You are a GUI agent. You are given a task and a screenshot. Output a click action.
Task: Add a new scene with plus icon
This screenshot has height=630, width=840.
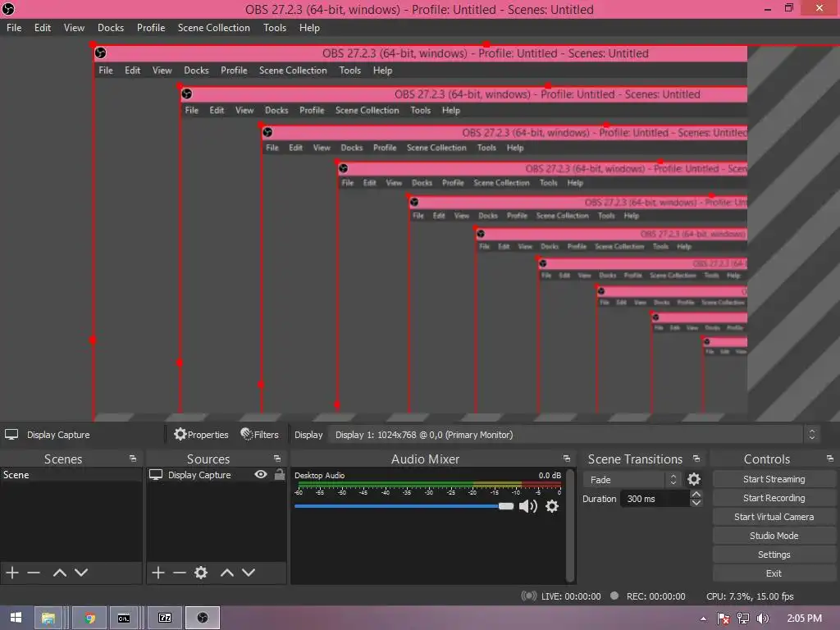click(12, 572)
